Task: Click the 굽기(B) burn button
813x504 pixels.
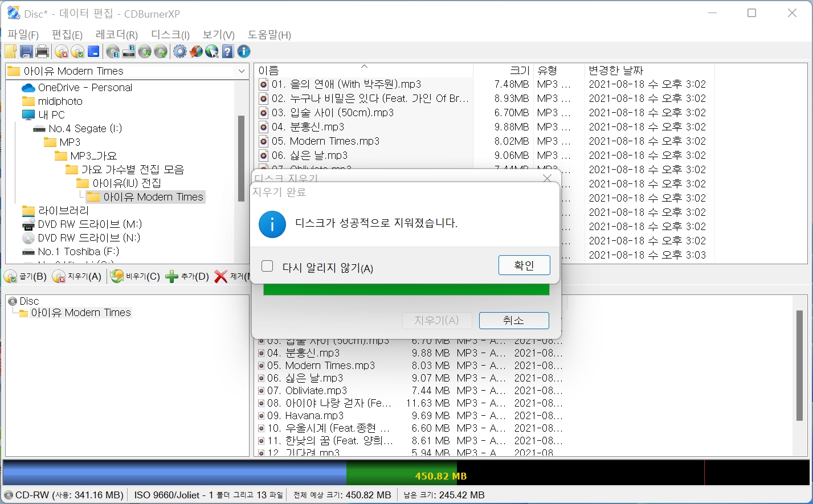Action: (x=26, y=277)
